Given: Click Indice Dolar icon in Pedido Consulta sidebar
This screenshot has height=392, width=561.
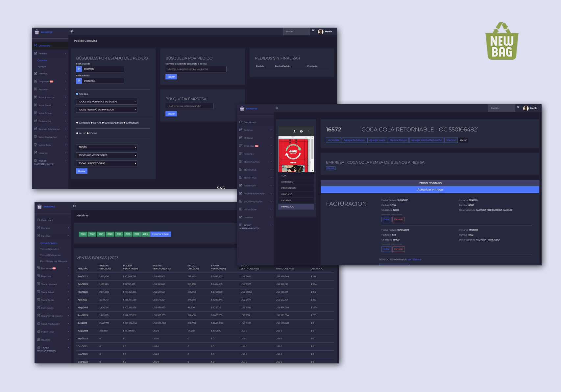Looking at the screenshot, I should pos(36,145).
